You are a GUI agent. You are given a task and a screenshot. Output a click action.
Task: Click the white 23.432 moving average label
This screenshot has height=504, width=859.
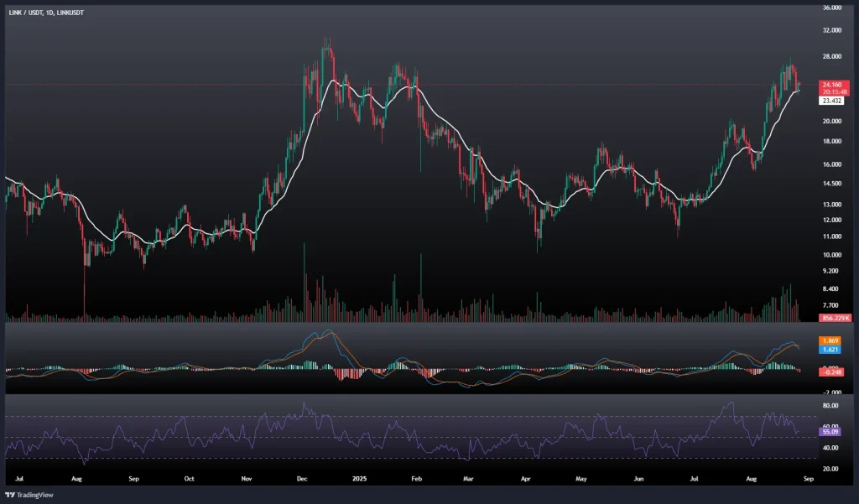coord(832,101)
